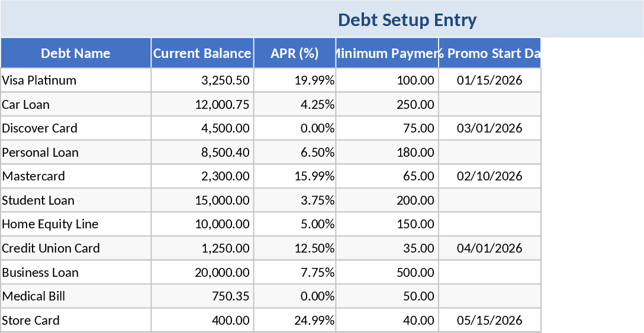Select Mastercard's minimum payment 65.00

(x=387, y=176)
